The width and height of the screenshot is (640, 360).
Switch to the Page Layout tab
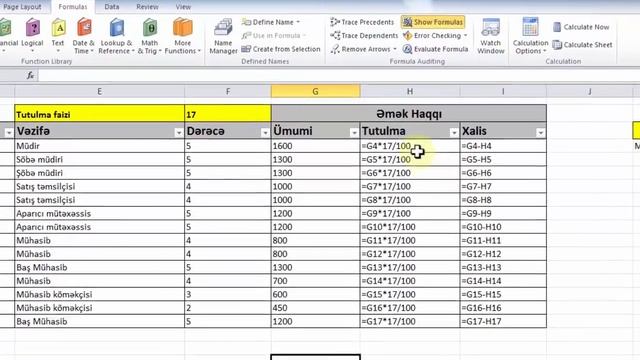click(x=22, y=7)
